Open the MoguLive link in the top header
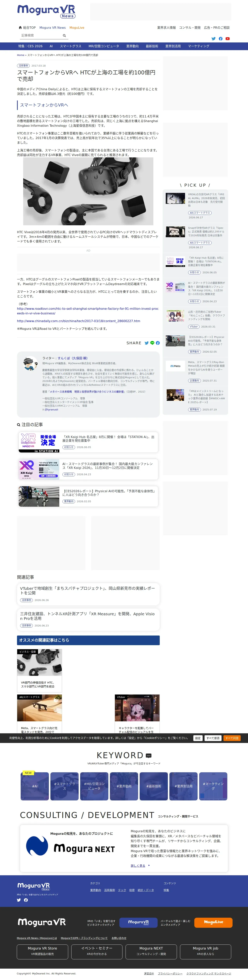Screen dimensions: 248x980 pos(76,27)
